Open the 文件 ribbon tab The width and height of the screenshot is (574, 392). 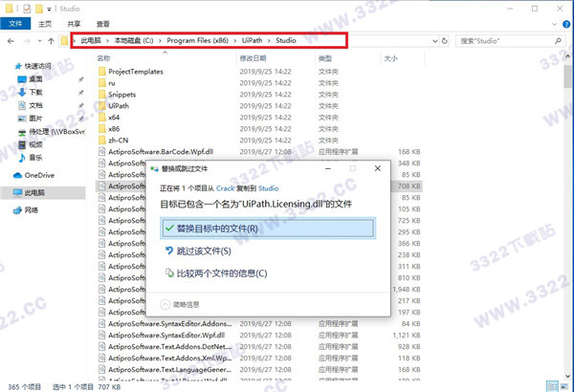tap(15, 24)
